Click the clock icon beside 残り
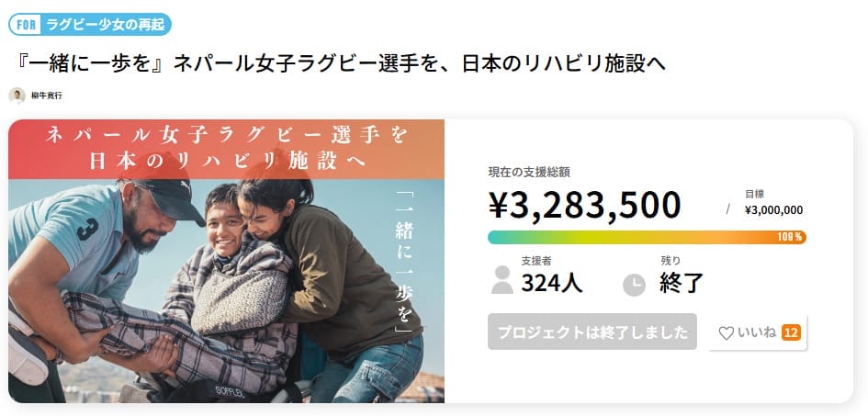The height and width of the screenshot is (416, 868). pyautogui.click(x=634, y=285)
